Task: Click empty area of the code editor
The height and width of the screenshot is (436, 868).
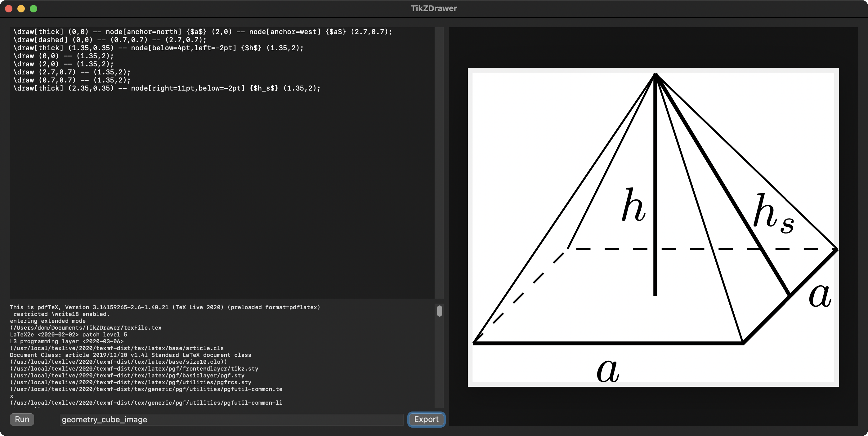Action: (x=219, y=195)
